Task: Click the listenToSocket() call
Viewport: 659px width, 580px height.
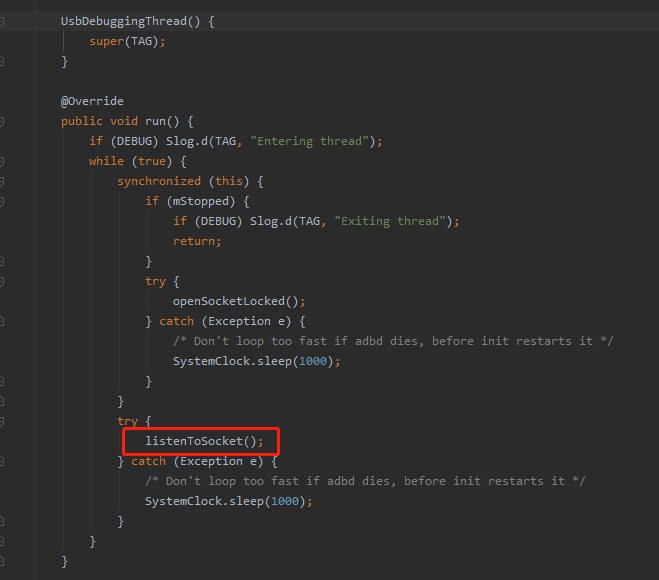Action: [x=200, y=441]
